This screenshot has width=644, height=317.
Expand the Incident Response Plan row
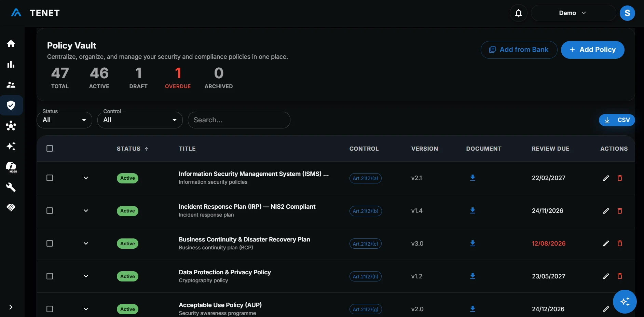(86, 210)
